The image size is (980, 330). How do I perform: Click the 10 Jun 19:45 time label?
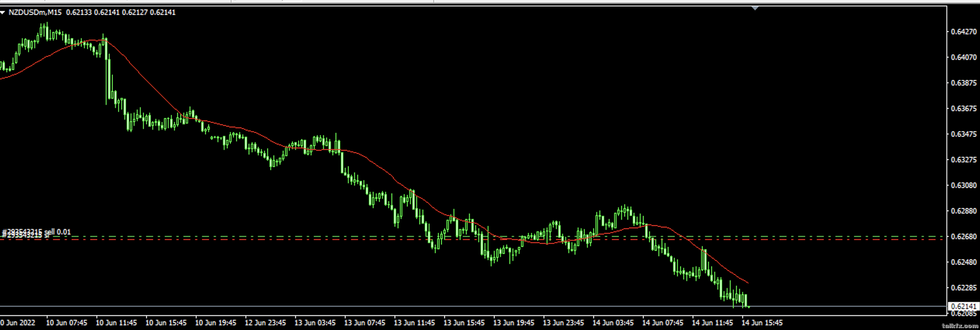(216, 323)
